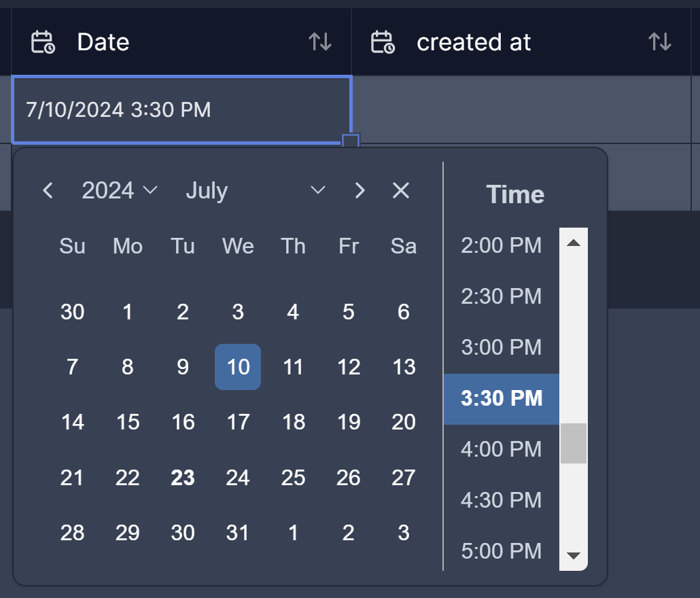Choose 2:30 PM from the time list
This screenshot has height=598, width=700.
(501, 296)
